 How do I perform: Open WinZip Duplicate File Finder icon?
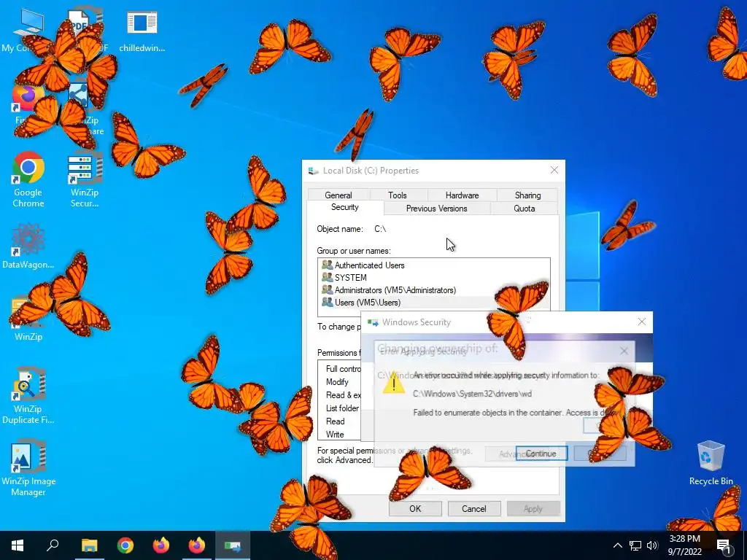click(x=28, y=395)
